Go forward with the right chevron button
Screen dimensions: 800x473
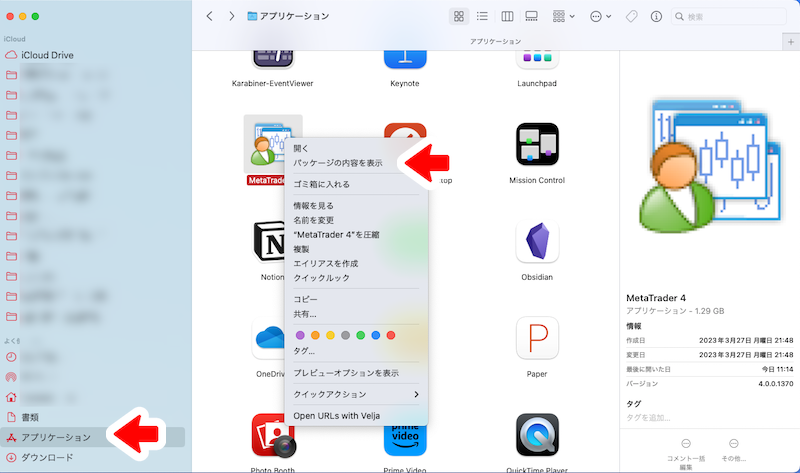tap(232, 16)
